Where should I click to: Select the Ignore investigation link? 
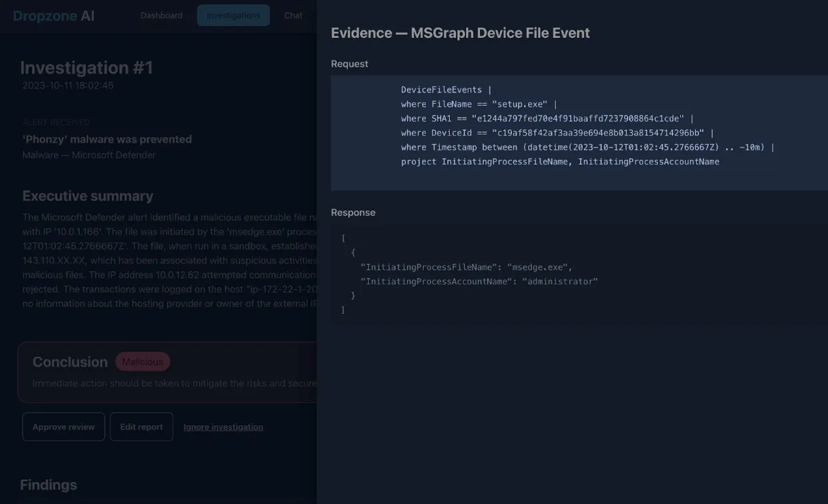(223, 427)
